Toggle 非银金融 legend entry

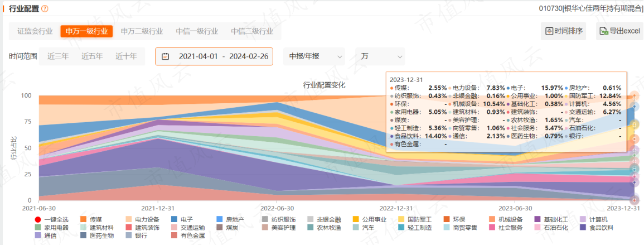click(x=323, y=219)
